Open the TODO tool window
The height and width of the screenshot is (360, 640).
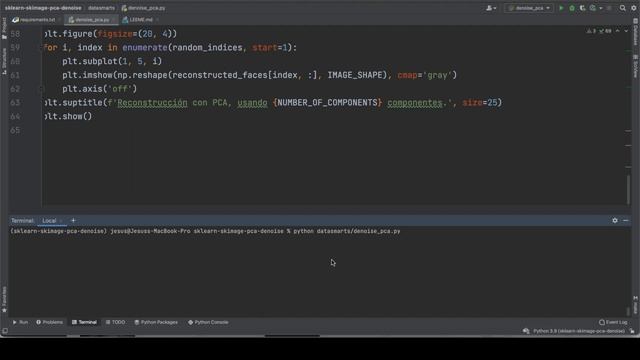coord(116,322)
